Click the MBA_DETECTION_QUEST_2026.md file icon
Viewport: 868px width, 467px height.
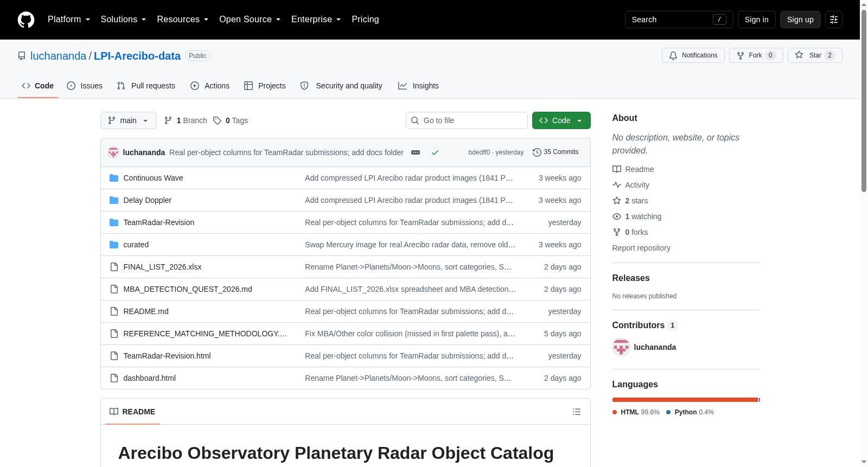[114, 289]
